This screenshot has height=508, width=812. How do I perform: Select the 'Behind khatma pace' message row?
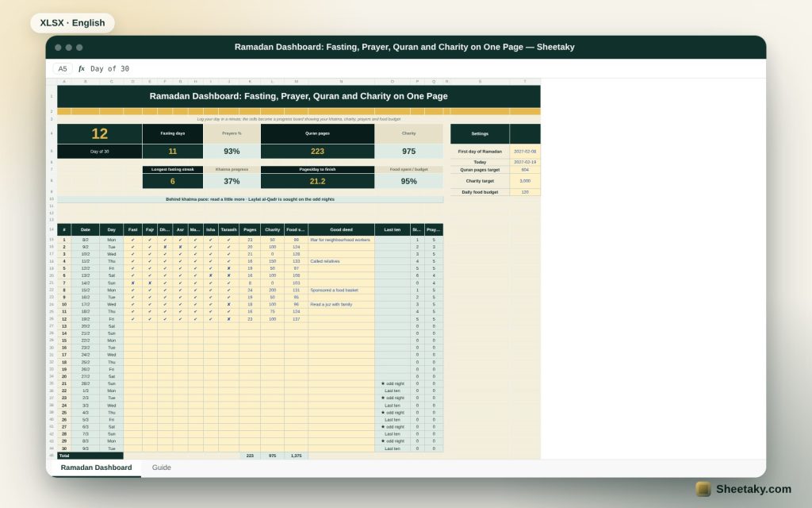250,199
